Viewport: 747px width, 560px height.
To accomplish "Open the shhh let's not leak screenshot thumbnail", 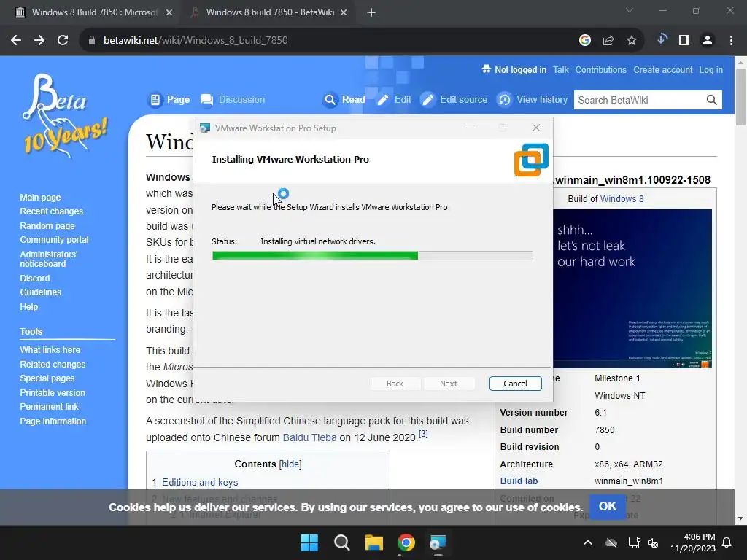I will point(632,289).
